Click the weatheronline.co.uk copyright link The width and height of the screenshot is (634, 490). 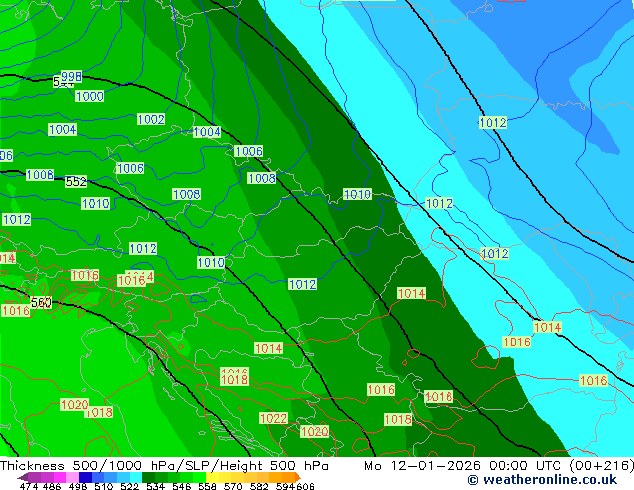(542, 480)
